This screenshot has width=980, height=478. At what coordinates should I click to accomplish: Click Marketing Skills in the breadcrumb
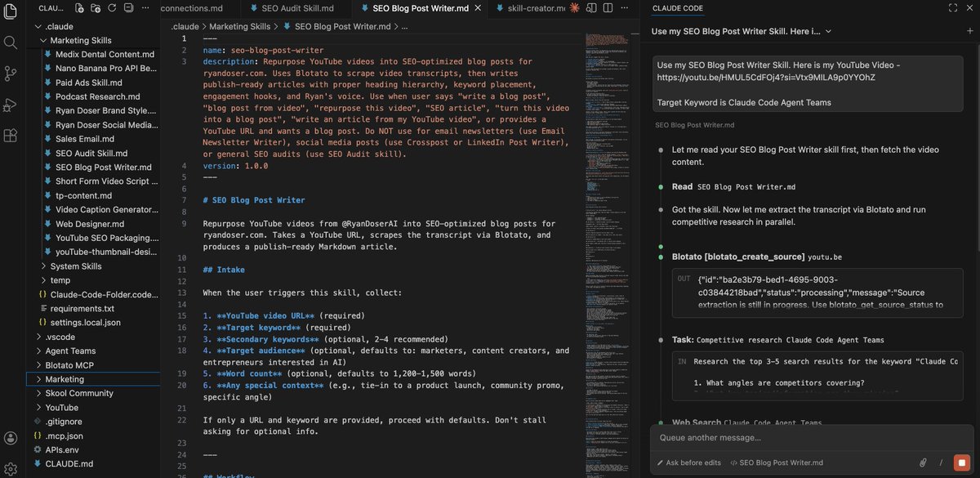pos(239,26)
